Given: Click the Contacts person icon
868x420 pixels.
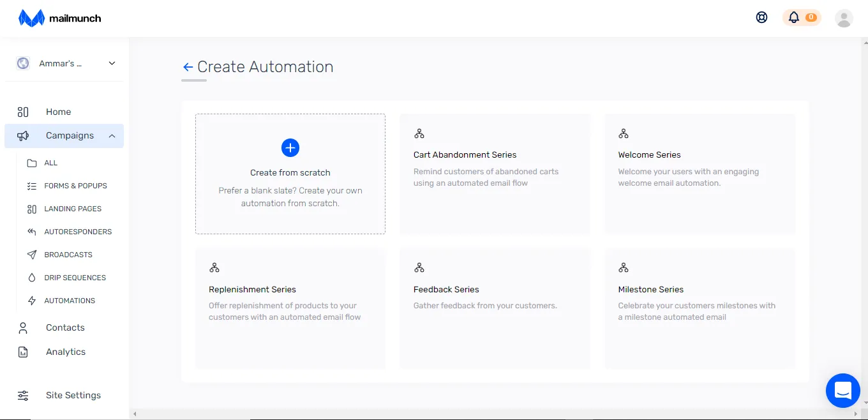Looking at the screenshot, I should coord(23,327).
